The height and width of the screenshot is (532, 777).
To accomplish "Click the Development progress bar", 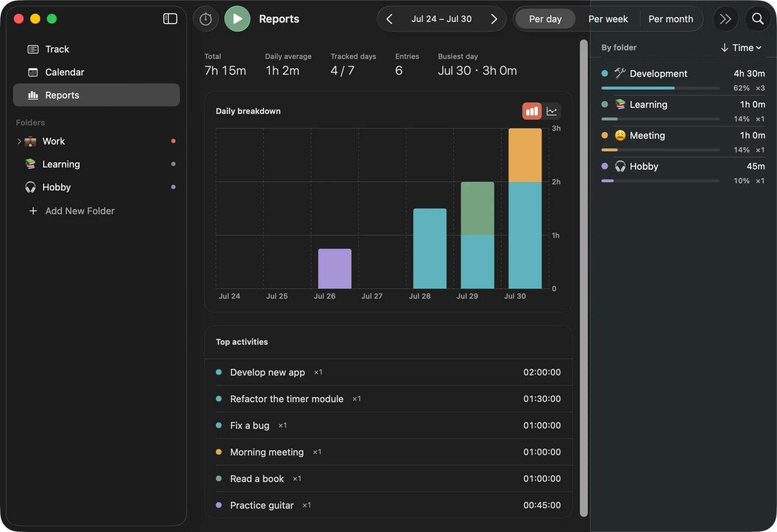I will coord(660,88).
